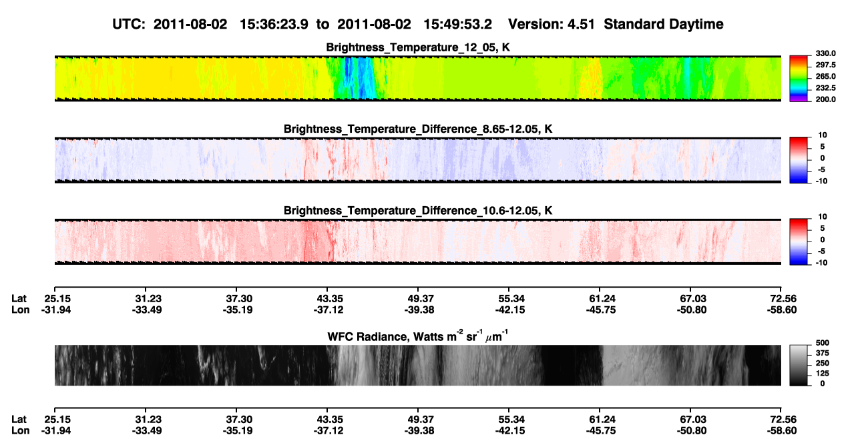Click the 'Brightness_Temperature_12_05, K' panel title
This screenshot has width=868, height=445.
pyautogui.click(x=418, y=47)
